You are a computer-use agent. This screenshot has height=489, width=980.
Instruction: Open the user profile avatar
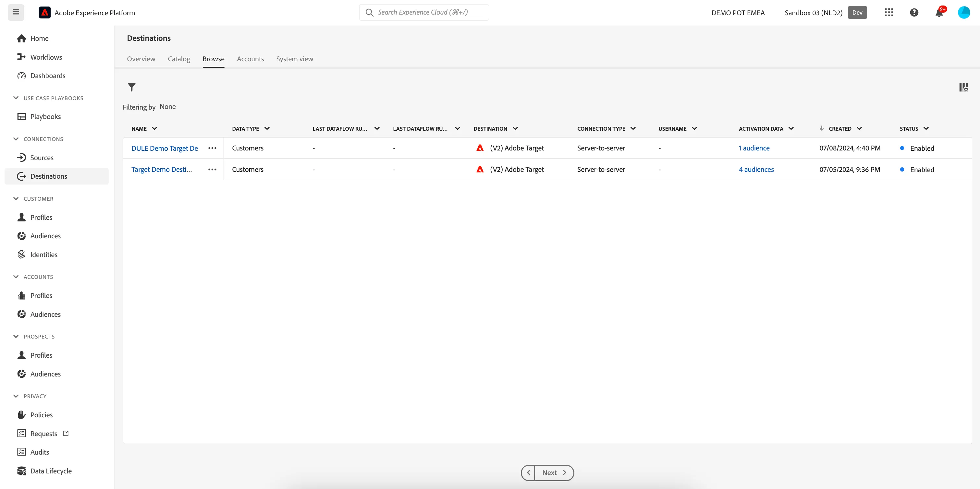964,13
